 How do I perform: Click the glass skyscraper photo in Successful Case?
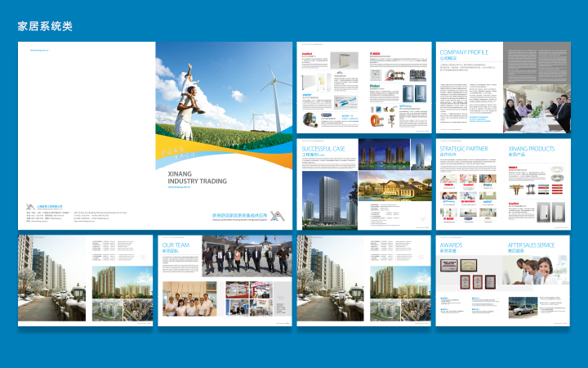(x=329, y=200)
